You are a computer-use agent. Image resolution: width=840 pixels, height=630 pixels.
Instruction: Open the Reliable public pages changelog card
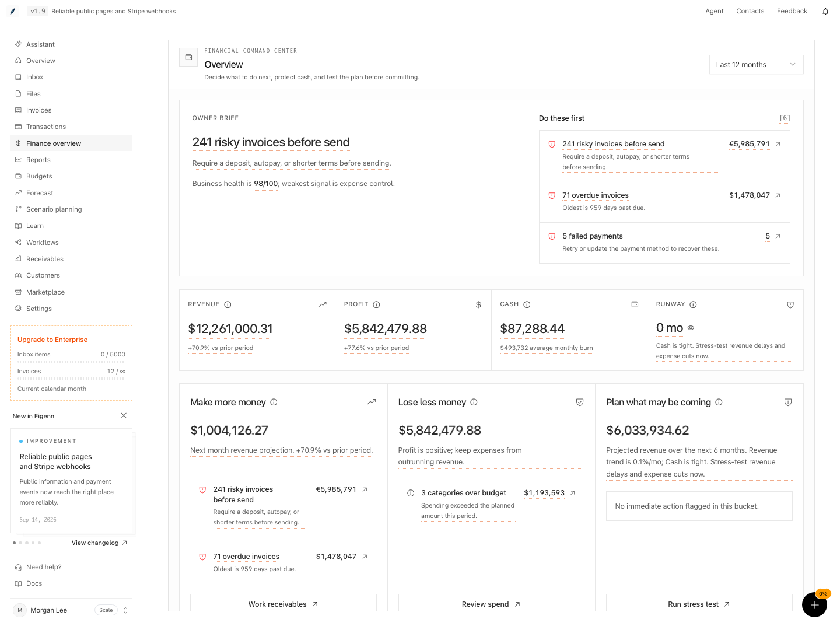tap(71, 481)
